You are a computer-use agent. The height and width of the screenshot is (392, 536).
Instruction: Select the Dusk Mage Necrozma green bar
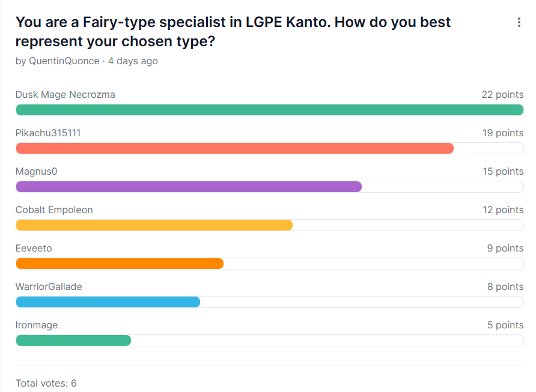pos(270,110)
